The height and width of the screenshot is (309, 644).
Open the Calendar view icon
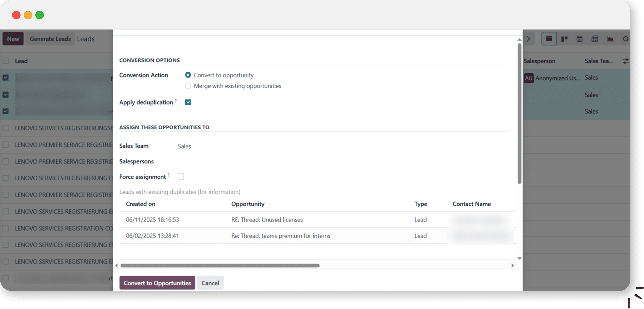579,39
